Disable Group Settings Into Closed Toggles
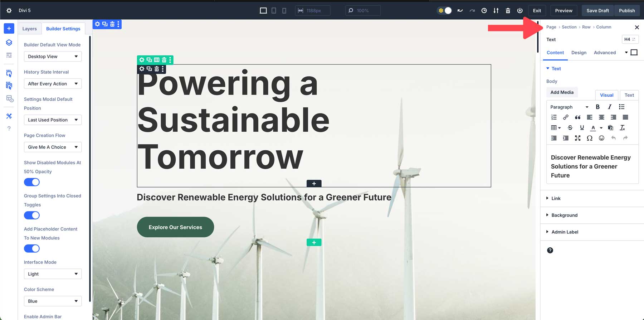Image resolution: width=644 pixels, height=320 pixels. coord(32,215)
